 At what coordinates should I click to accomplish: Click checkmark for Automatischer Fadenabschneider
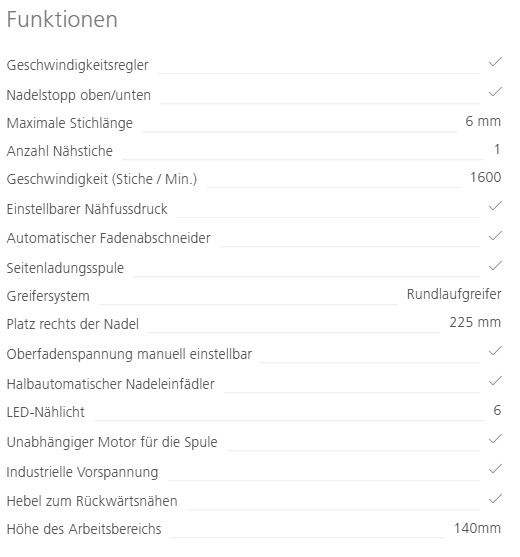pyautogui.click(x=495, y=236)
